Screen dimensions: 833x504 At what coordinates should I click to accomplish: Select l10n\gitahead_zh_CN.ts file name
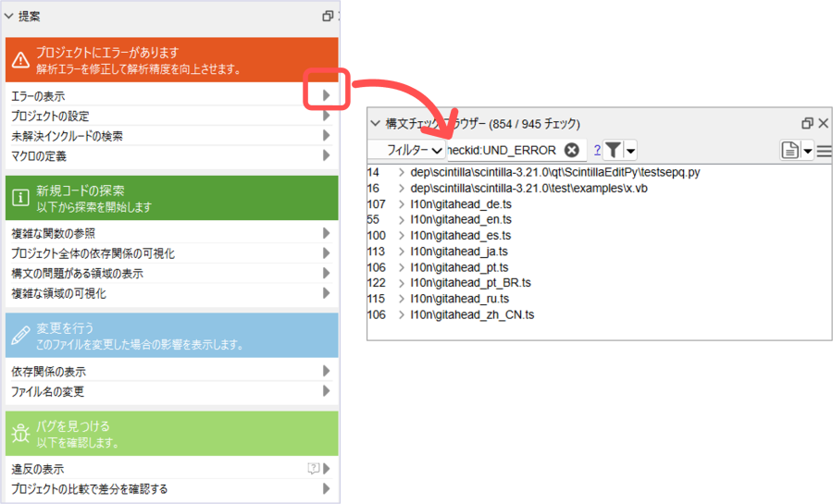coord(472,314)
